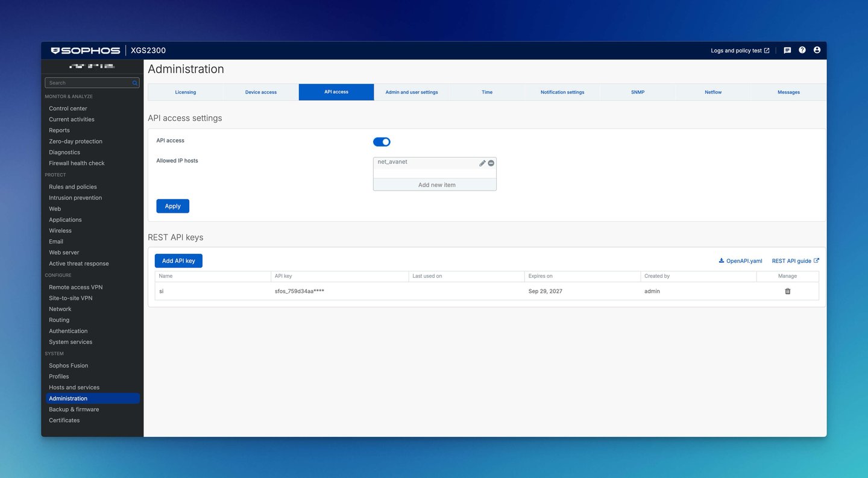Viewport: 868px width, 478px height.
Task: Select the API access tab
Action: (x=336, y=92)
